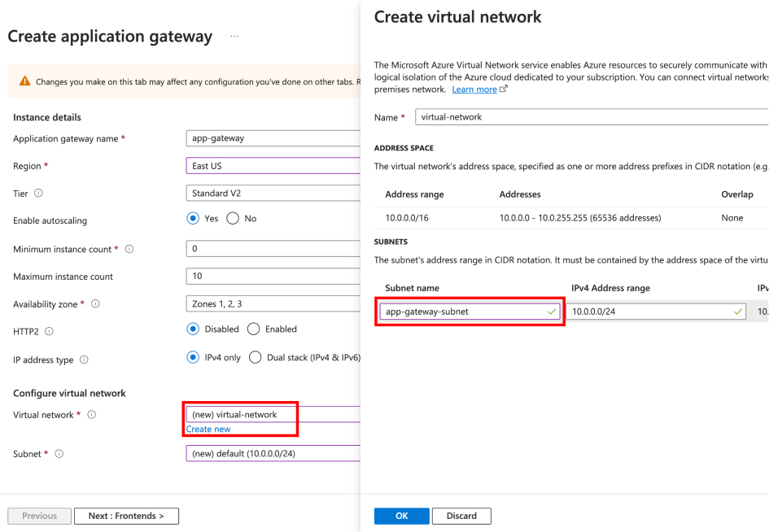Discard the virtual network changes
The width and height of the screenshot is (769, 532).
[461, 516]
